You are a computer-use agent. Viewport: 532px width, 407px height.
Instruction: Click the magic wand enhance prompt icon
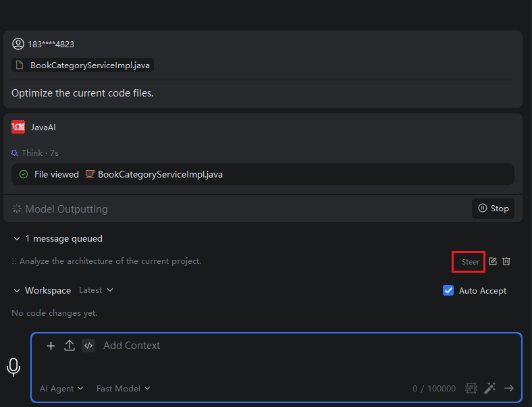(x=490, y=388)
